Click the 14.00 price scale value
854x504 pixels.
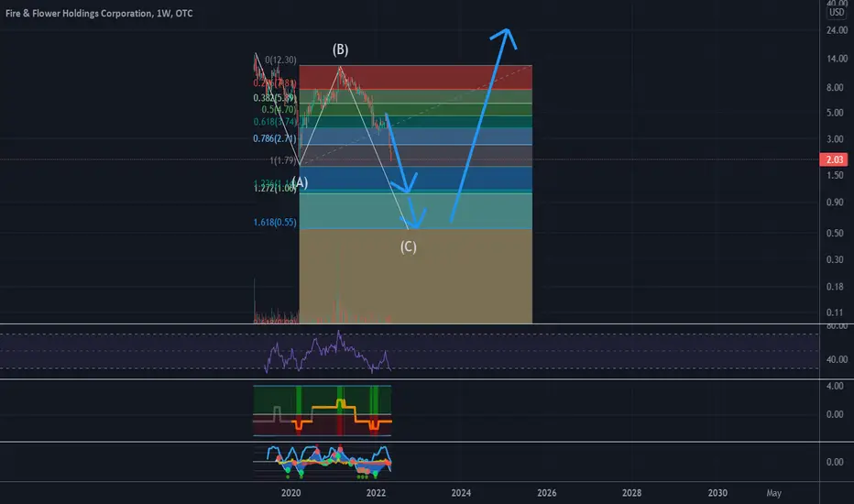click(837, 59)
